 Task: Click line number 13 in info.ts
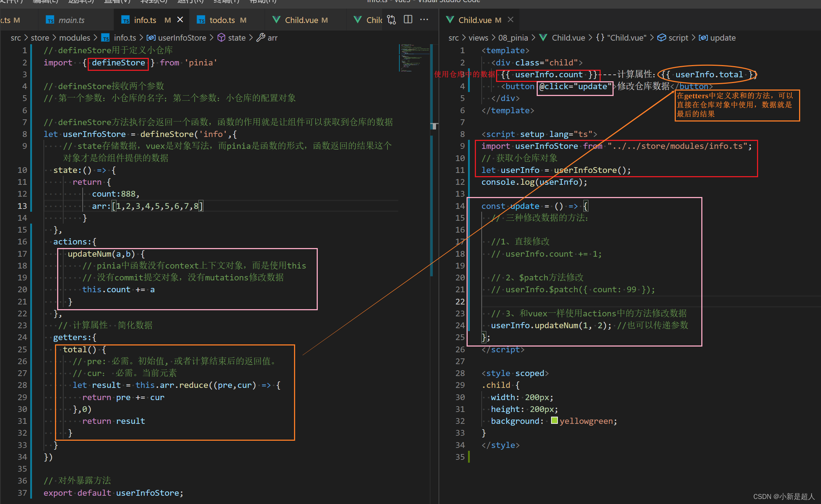point(22,206)
